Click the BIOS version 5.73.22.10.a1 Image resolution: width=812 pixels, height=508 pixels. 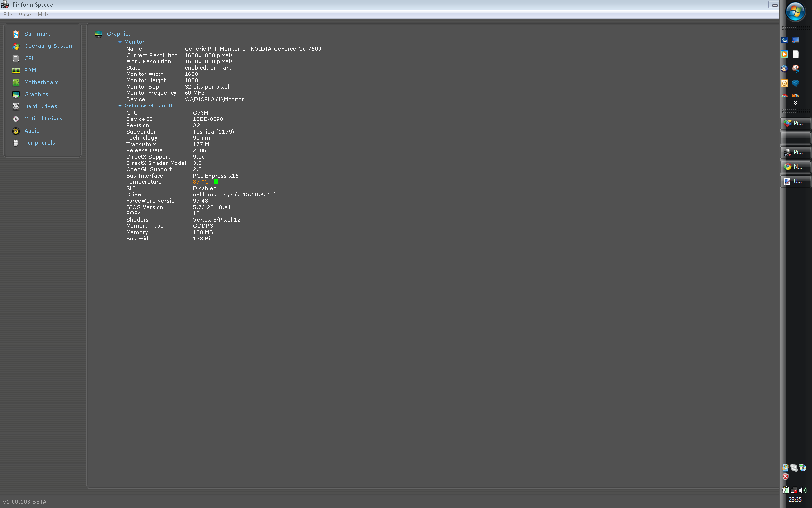(212, 208)
